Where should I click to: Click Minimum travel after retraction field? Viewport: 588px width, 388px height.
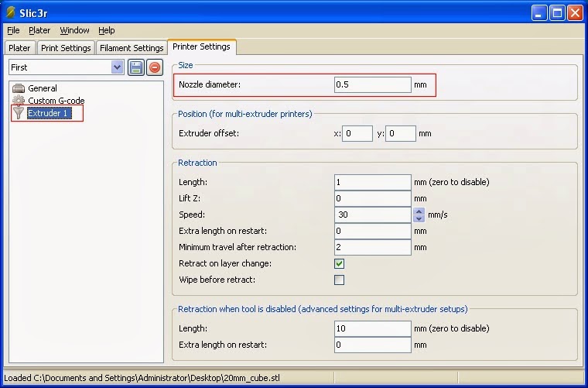[x=373, y=247]
